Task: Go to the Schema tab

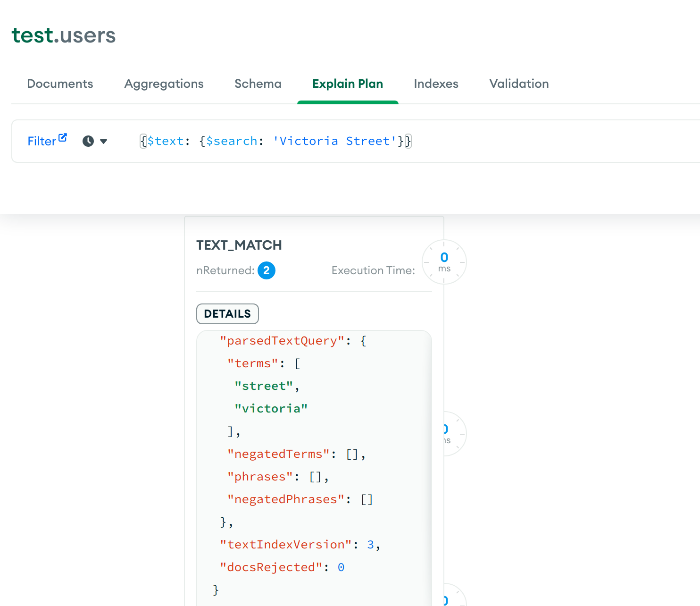Action: [258, 84]
